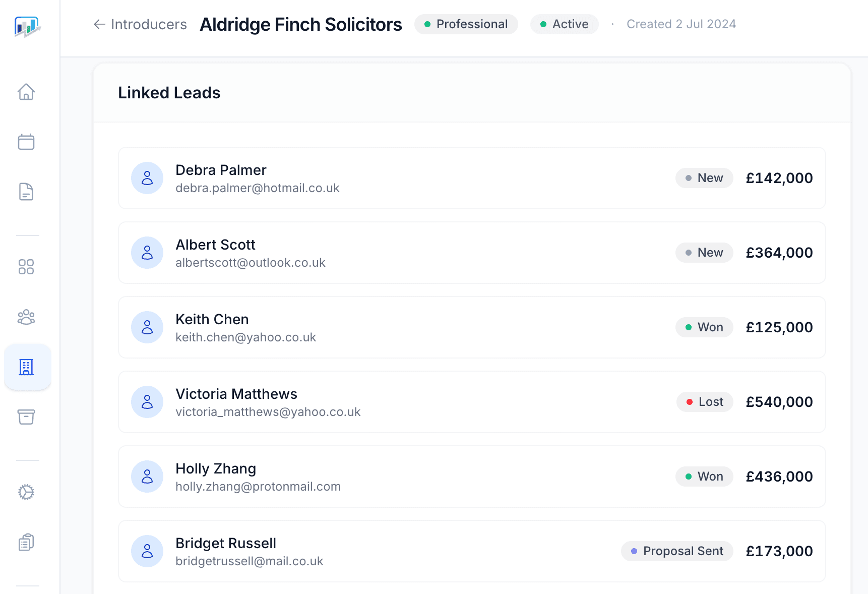The height and width of the screenshot is (594, 868).
Task: Open the dashboard grid icon in sidebar
Action: [26, 267]
